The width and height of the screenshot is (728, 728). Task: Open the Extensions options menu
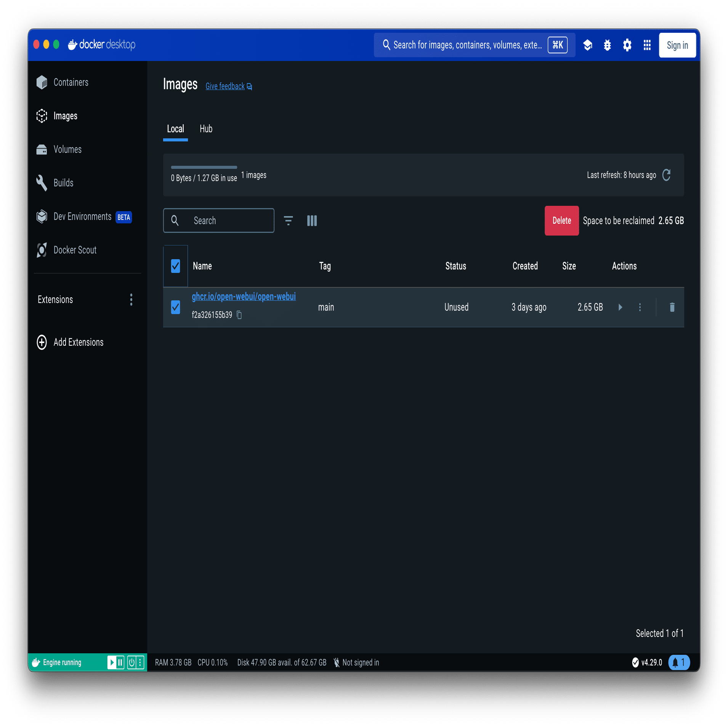coord(131,300)
